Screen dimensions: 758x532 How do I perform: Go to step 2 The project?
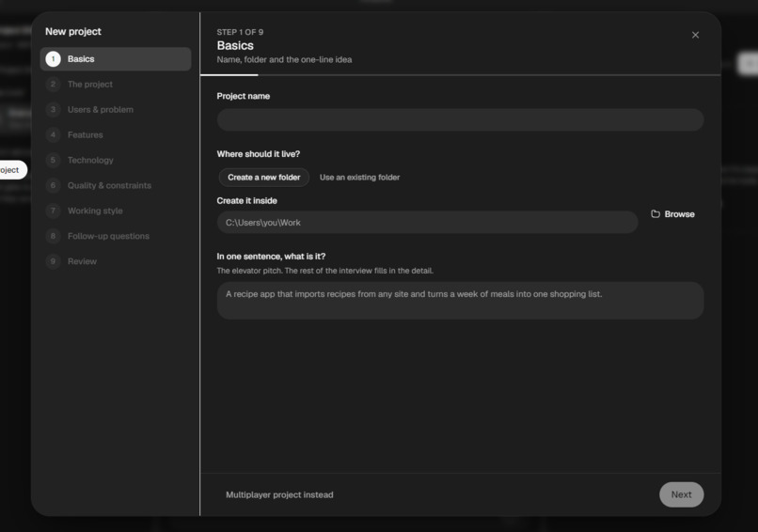[x=116, y=84]
